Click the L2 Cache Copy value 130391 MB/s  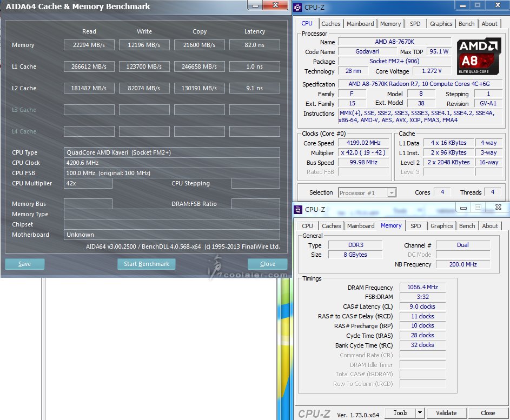pyautogui.click(x=200, y=88)
